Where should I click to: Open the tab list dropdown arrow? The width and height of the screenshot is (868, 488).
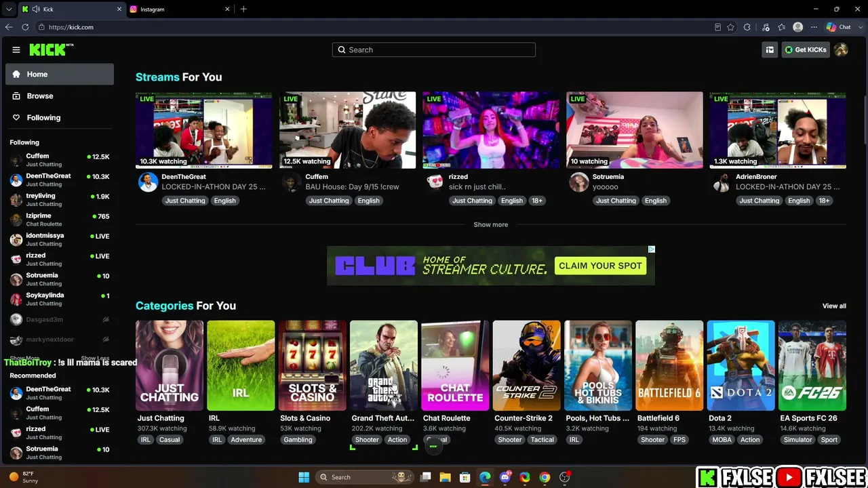pos(9,9)
